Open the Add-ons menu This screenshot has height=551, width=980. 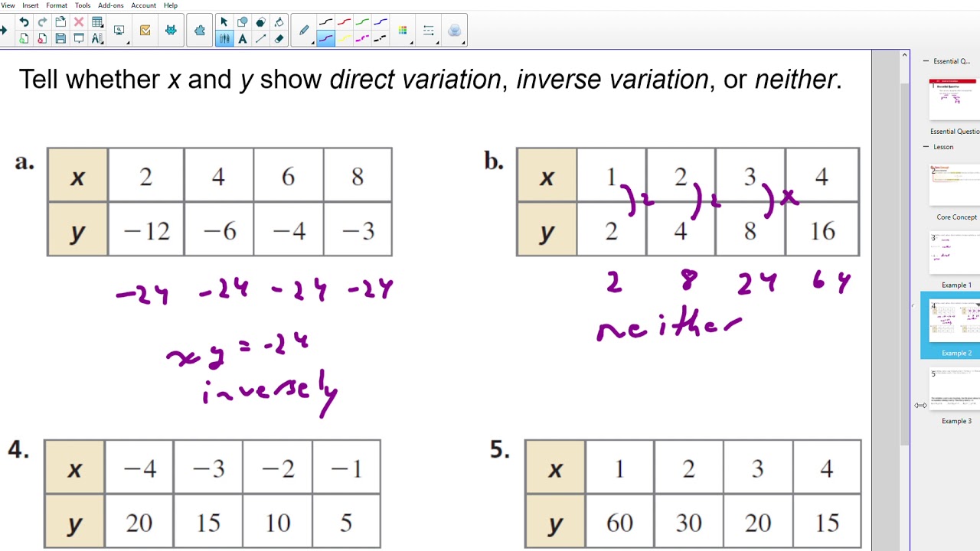[111, 5]
